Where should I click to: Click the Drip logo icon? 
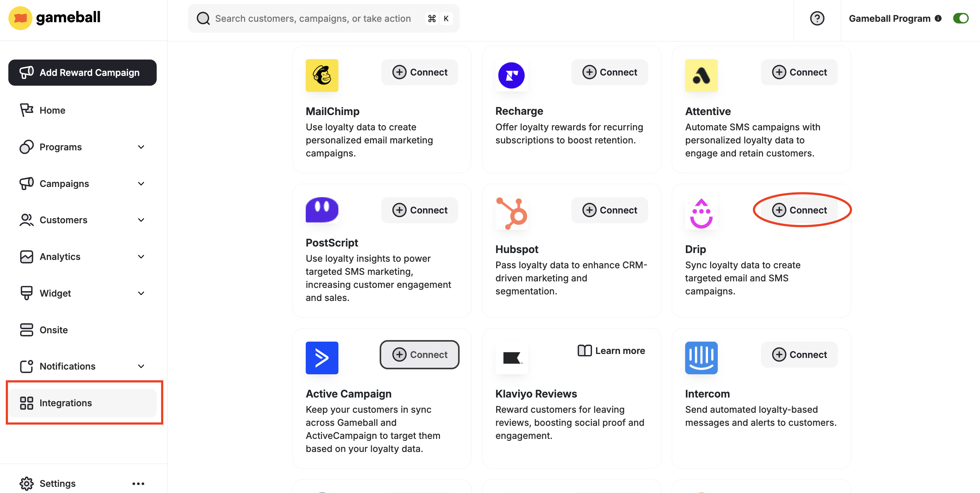pos(701,213)
